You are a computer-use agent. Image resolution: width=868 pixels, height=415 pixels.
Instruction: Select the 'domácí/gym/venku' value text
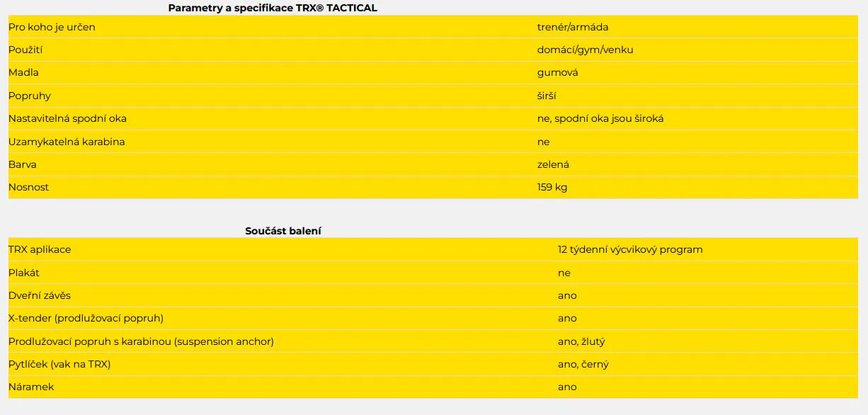(x=585, y=50)
